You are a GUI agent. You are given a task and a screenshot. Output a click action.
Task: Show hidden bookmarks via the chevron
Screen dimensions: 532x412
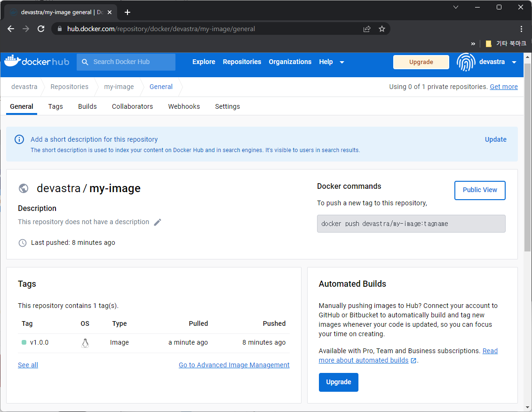473,44
